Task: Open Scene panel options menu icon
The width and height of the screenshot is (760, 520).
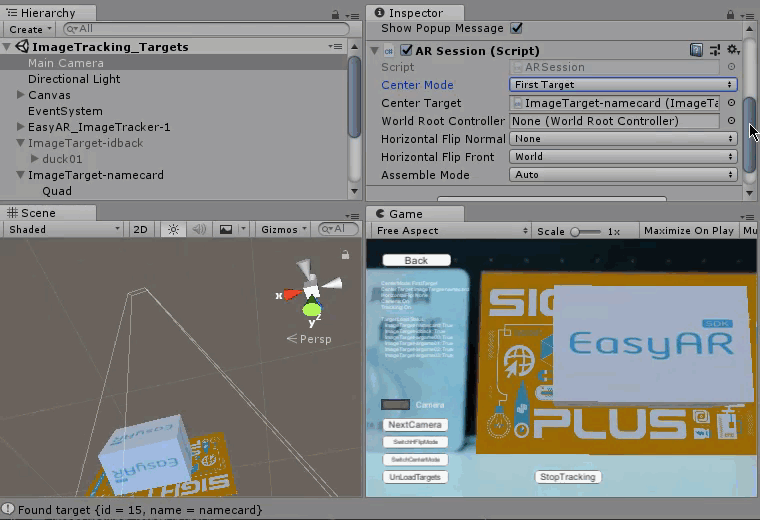Action: pos(352,216)
